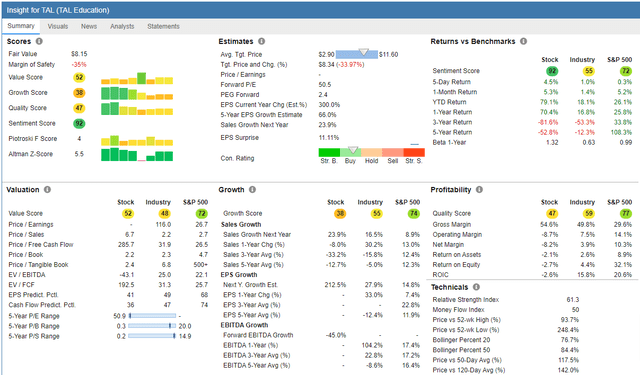Click the Return on Equity label
Viewport: 640px width, 375px height.
pyautogui.click(x=456, y=265)
